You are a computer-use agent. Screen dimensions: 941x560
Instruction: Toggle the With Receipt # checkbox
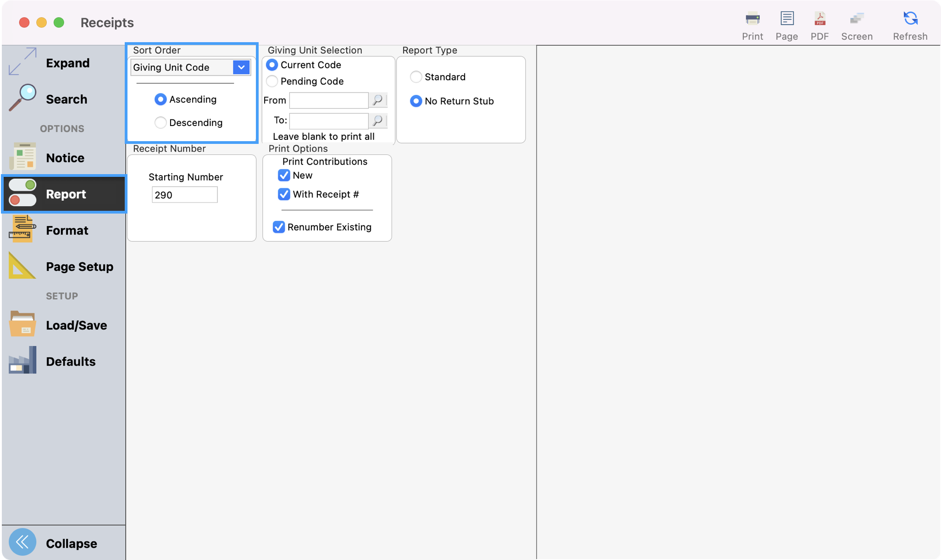pyautogui.click(x=284, y=194)
